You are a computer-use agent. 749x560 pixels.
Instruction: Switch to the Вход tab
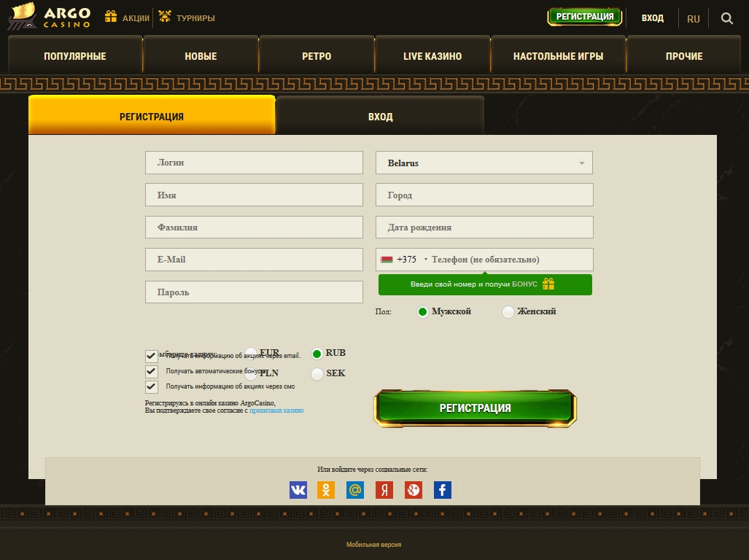tap(380, 117)
